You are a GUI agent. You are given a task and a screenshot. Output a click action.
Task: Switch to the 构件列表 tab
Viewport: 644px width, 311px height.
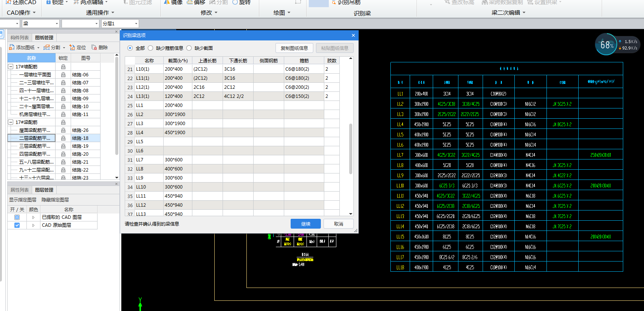pos(20,37)
